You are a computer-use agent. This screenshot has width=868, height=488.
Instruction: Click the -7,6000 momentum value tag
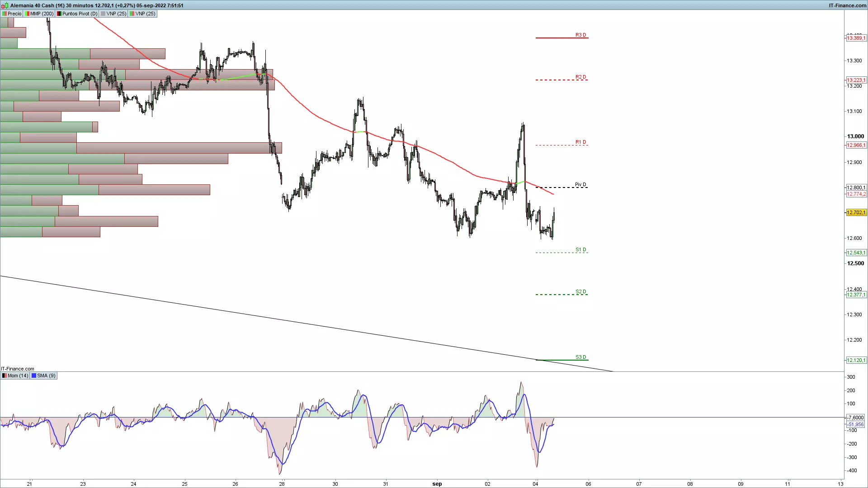[855, 418]
